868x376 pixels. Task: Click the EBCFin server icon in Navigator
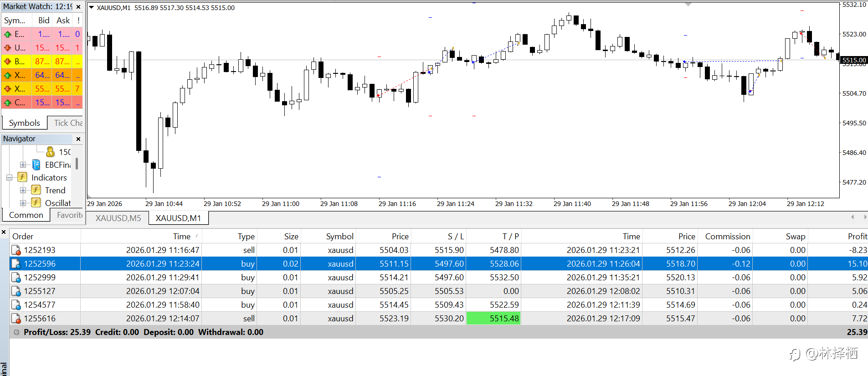36,165
